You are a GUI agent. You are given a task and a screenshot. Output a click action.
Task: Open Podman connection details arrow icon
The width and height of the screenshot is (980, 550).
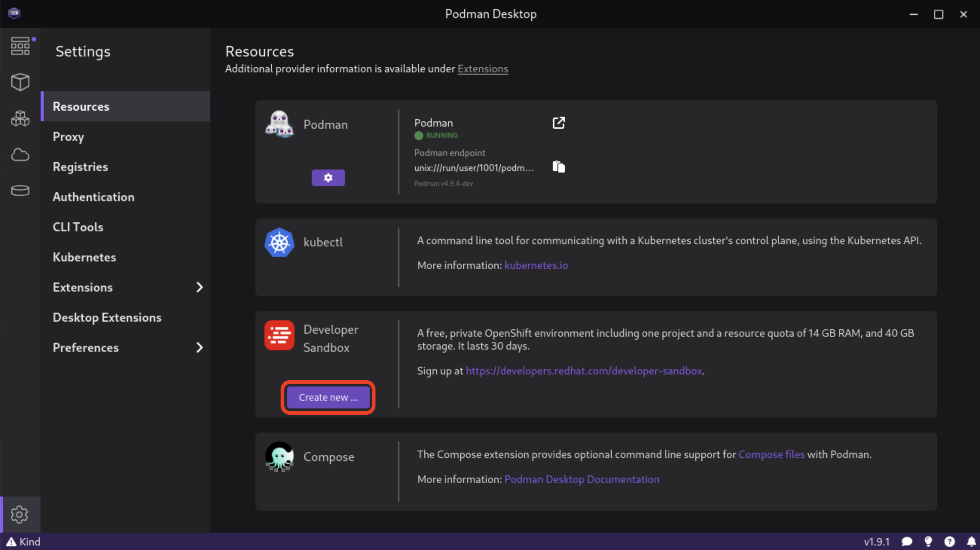coord(559,122)
